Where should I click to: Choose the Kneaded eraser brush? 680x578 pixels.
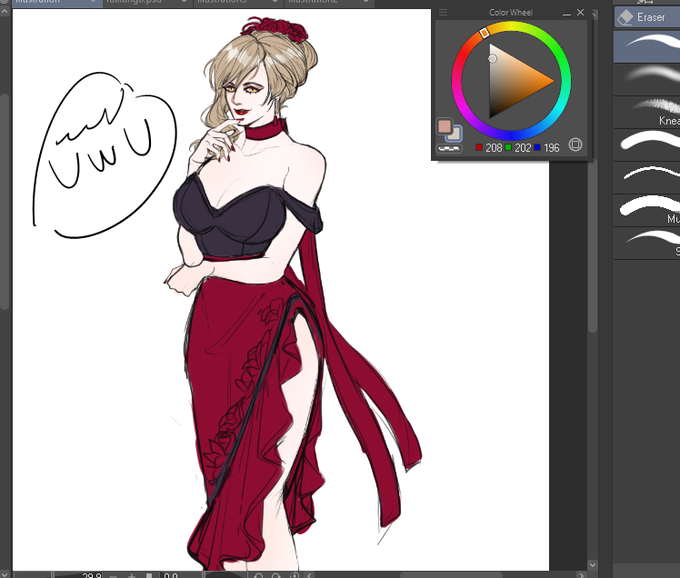[647, 112]
